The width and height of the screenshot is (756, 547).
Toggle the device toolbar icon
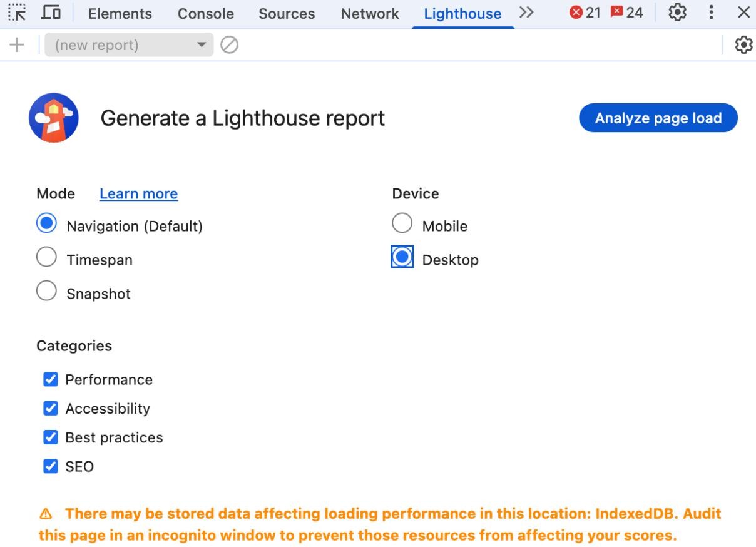(51, 13)
